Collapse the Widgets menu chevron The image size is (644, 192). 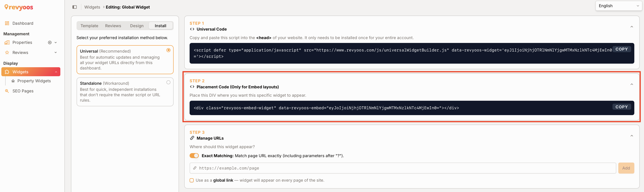click(56, 72)
